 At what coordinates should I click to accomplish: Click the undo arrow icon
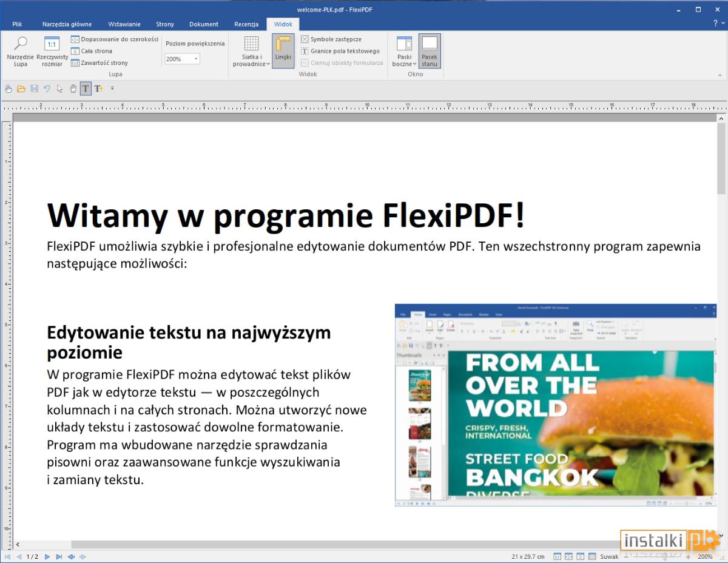tap(47, 89)
